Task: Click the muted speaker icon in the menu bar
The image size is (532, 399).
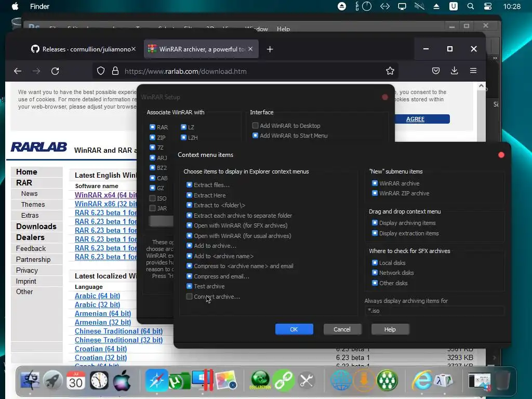Action: [419, 6]
